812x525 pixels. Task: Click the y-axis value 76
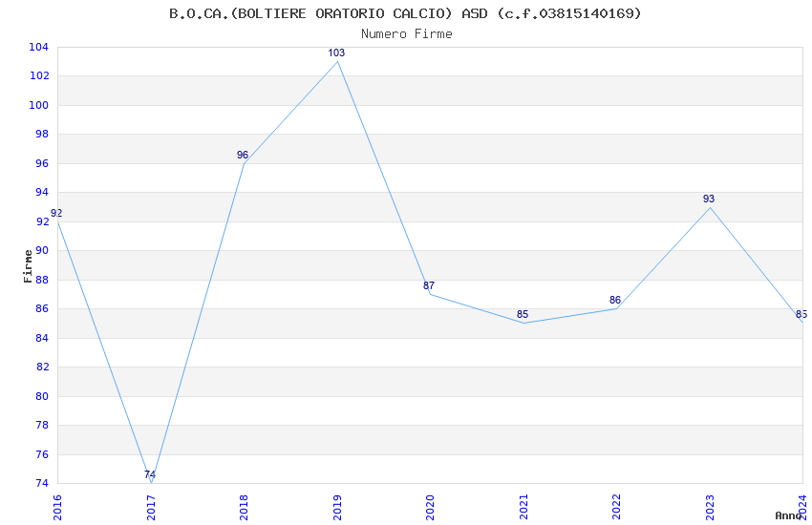coord(42,454)
